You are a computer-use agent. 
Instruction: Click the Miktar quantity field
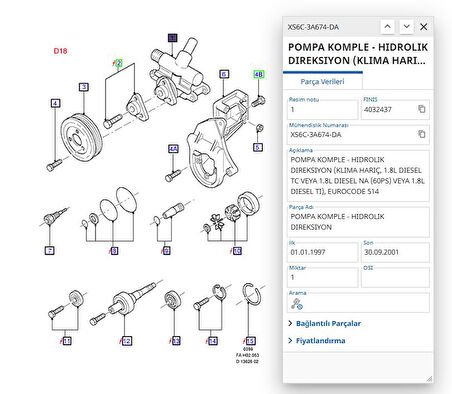322,277
